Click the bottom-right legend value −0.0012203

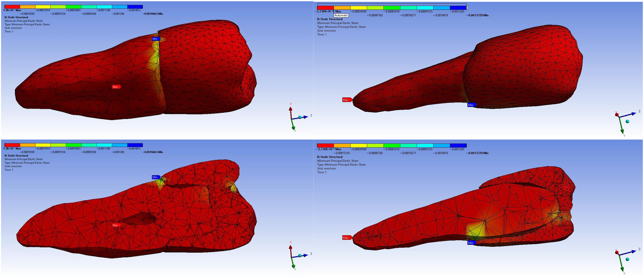(x=457, y=149)
